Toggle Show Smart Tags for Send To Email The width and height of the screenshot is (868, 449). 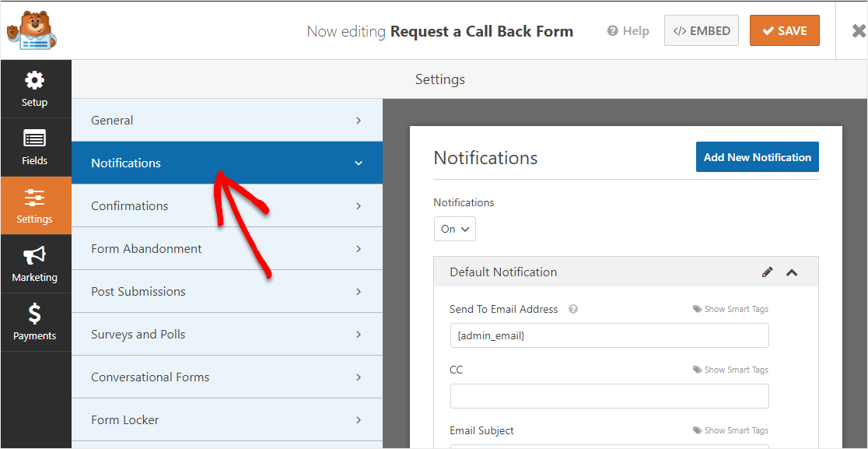730,308
